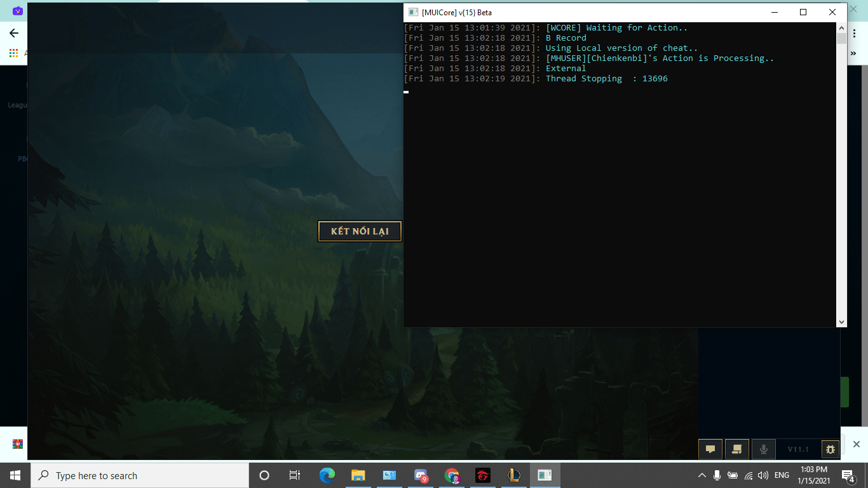868x488 pixels.
Task: Click the V11.1 version label
Action: tap(798, 449)
